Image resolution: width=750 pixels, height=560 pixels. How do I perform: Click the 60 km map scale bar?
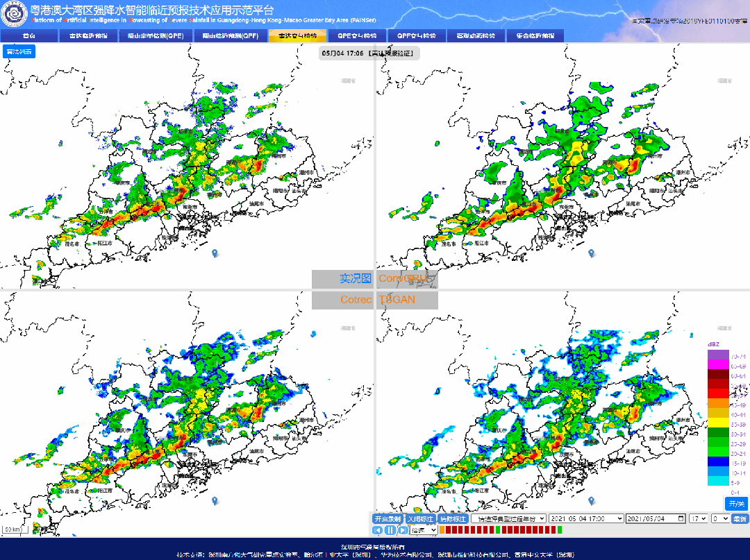point(15,529)
